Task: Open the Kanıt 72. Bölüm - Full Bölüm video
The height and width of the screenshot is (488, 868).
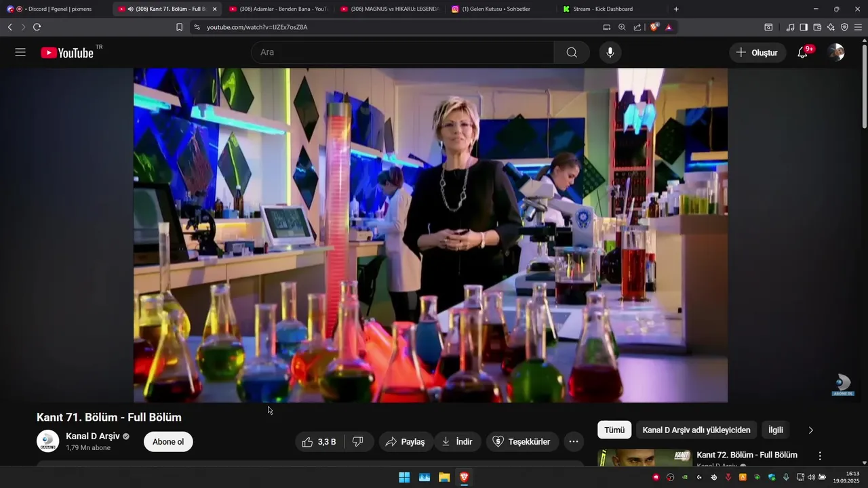Action: tap(747, 455)
